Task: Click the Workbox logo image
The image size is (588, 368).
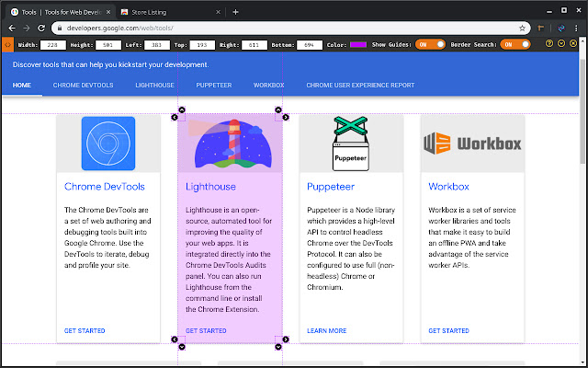Action: tap(472, 144)
